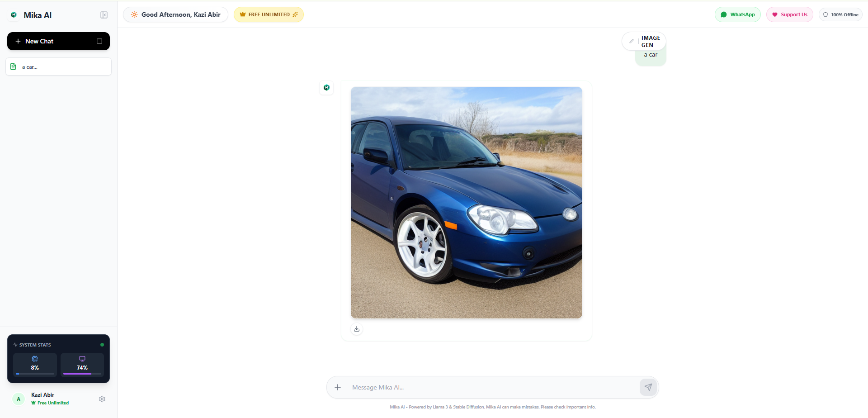Click the footer disclaimer text
868x418 pixels.
coord(493,407)
